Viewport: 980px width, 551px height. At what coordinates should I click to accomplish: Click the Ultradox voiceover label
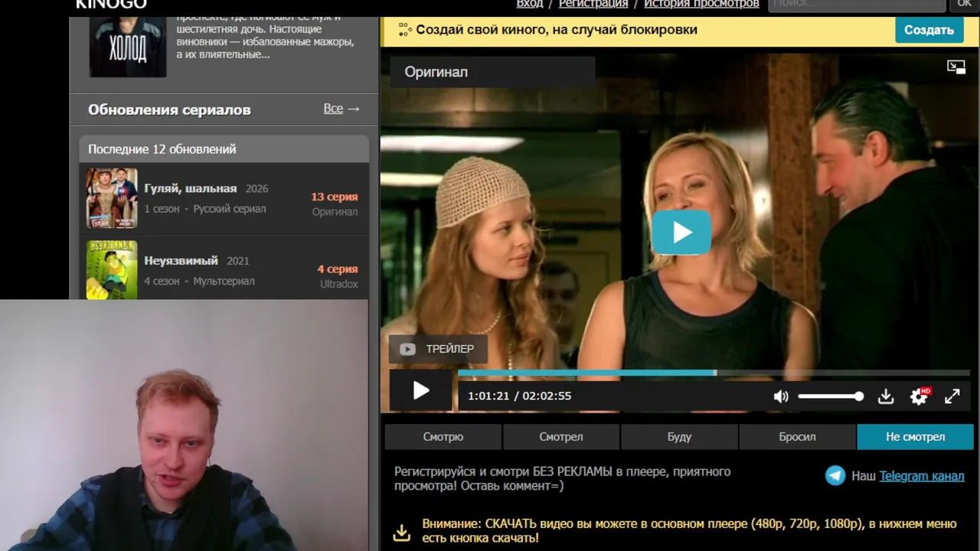339,284
